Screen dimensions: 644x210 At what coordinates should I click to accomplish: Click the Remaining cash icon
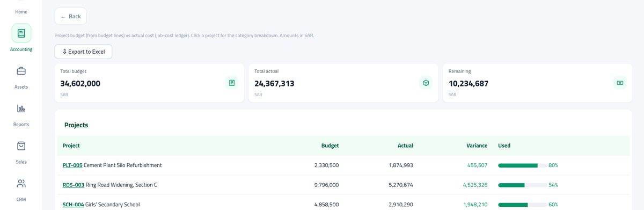pos(620,83)
